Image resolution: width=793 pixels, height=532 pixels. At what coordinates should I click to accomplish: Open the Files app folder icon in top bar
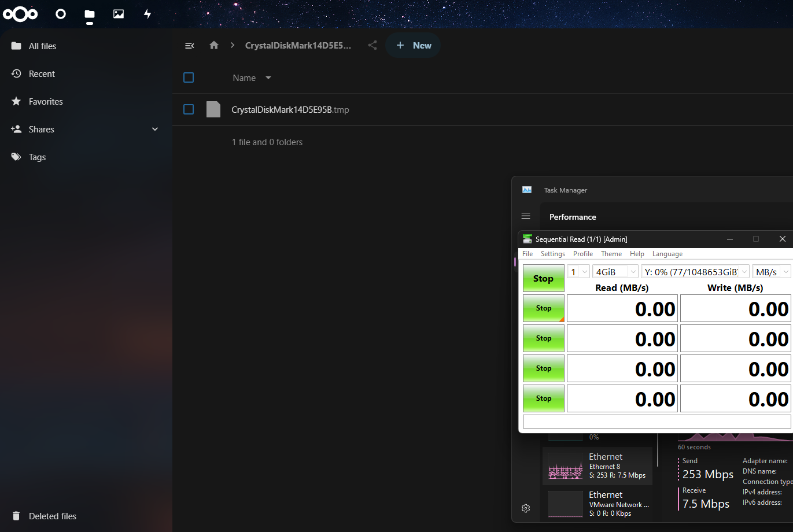click(90, 14)
